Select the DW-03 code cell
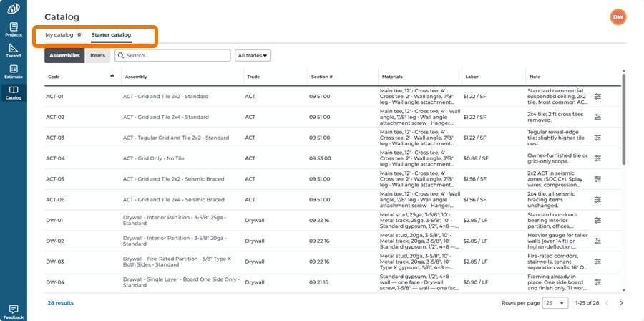The height and width of the screenshot is (321, 644). (55, 262)
